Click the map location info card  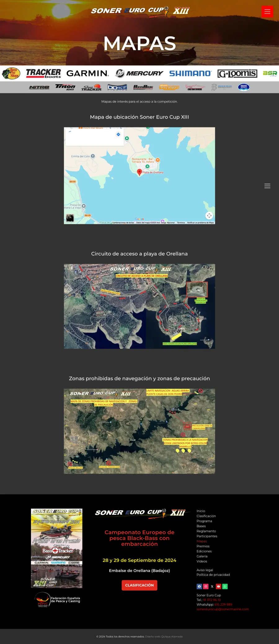pos(95,137)
